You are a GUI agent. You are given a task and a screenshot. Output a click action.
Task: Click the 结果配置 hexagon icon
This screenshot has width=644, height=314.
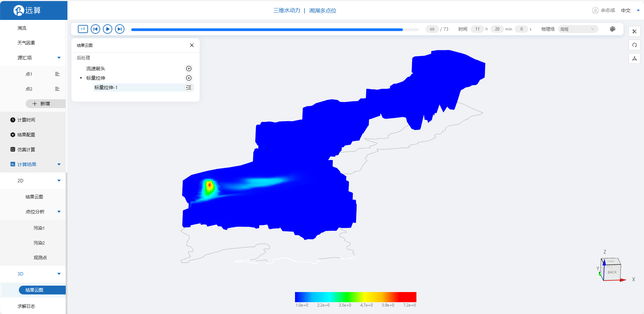click(x=13, y=135)
